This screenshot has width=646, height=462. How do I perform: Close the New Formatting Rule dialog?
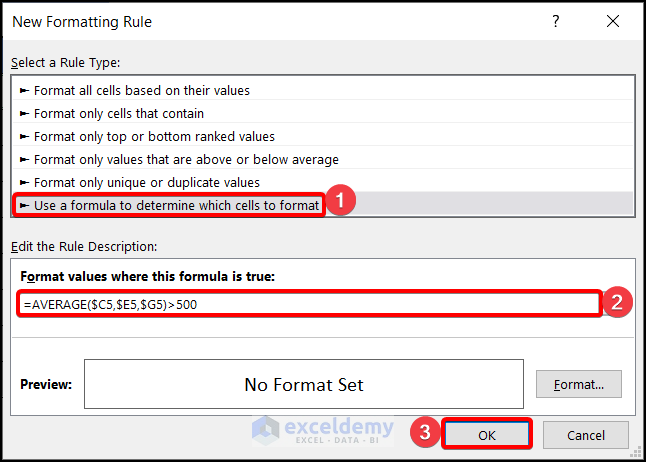(x=613, y=21)
